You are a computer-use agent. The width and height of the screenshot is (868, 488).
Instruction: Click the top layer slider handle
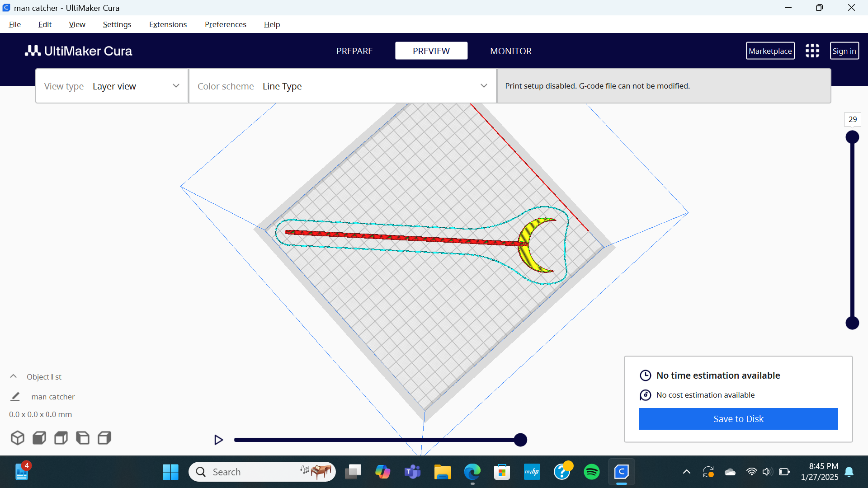coord(852,137)
